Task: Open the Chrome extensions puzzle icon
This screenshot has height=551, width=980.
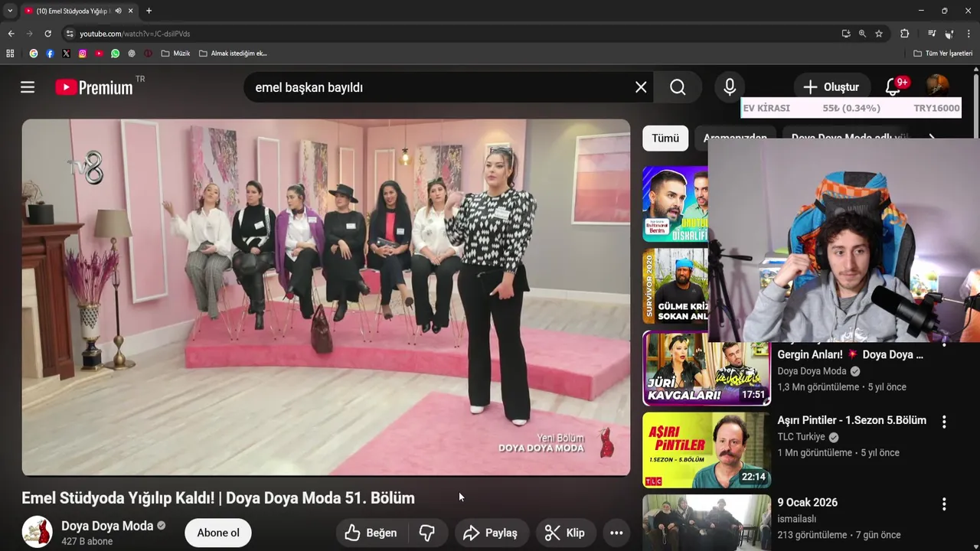Action: click(904, 34)
